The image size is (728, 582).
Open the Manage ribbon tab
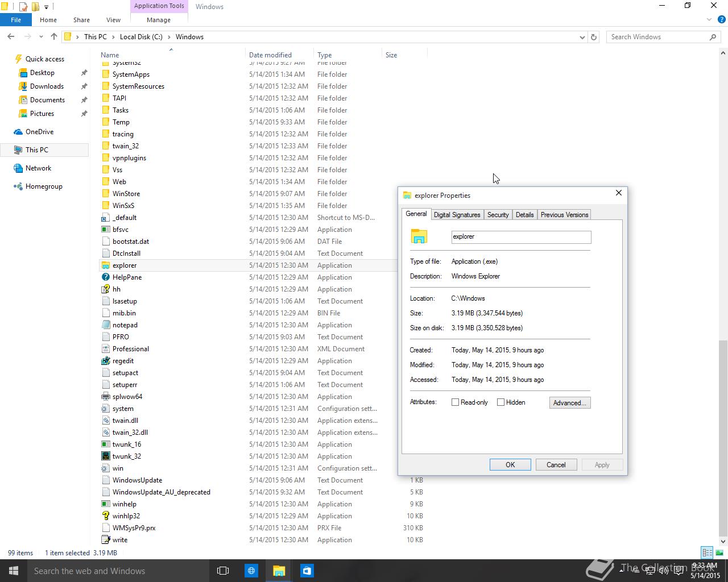click(x=159, y=20)
